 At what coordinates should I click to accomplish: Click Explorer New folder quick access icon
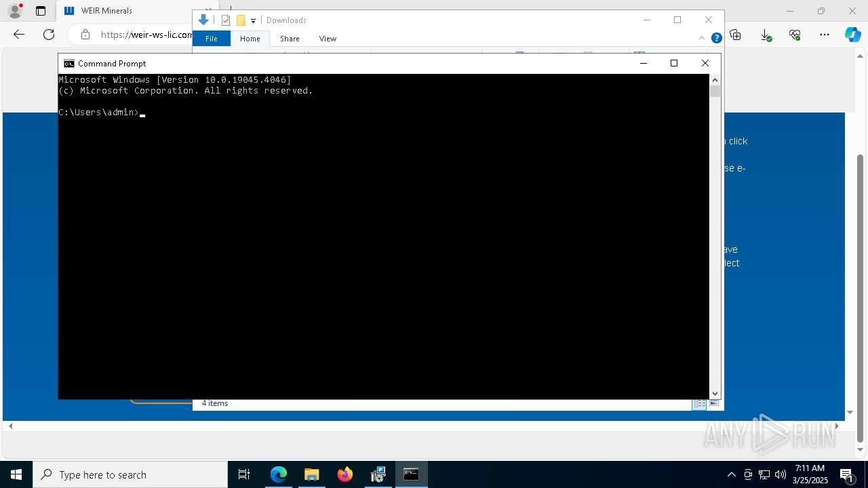tap(241, 20)
